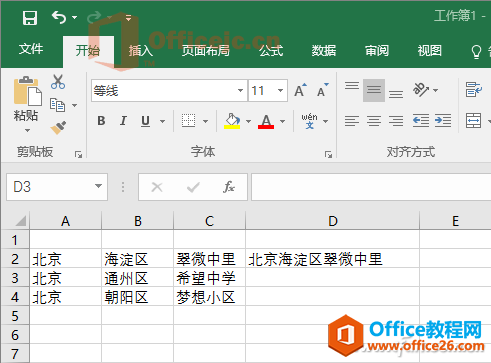
Task: Click the Enter checkmark in formula bar
Action: [193, 187]
